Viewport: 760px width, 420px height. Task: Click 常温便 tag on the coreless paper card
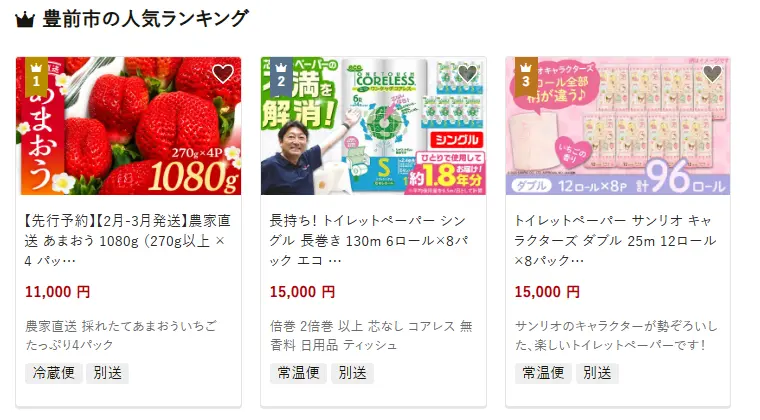coord(298,373)
